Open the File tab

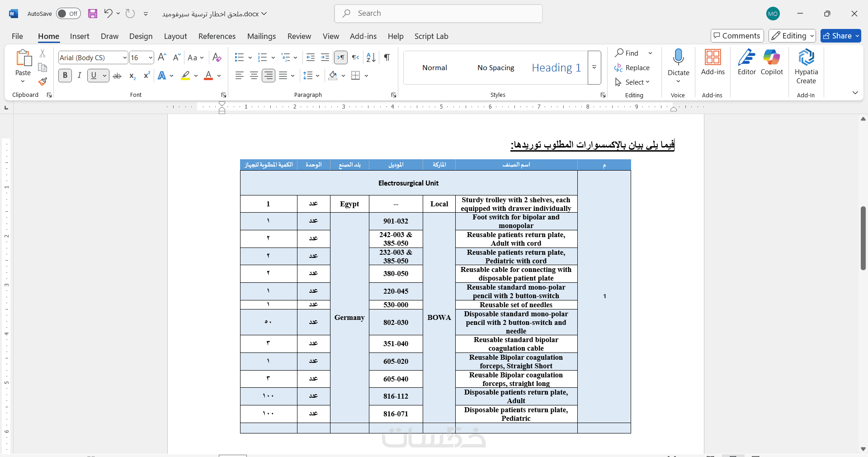coord(17,36)
